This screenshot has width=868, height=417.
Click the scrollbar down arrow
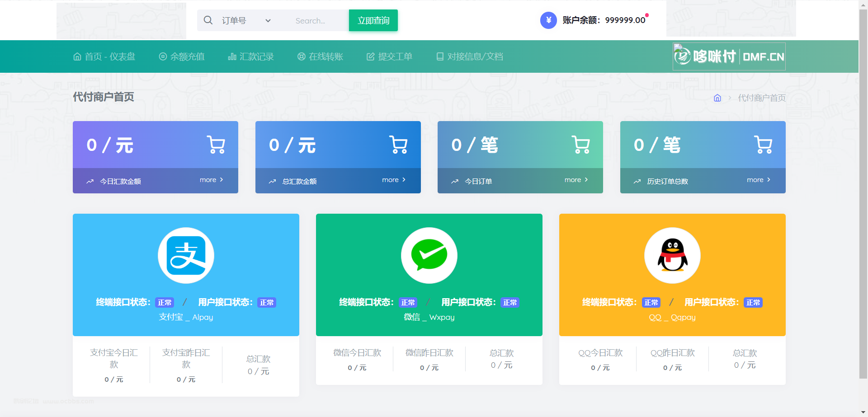[x=863, y=412]
